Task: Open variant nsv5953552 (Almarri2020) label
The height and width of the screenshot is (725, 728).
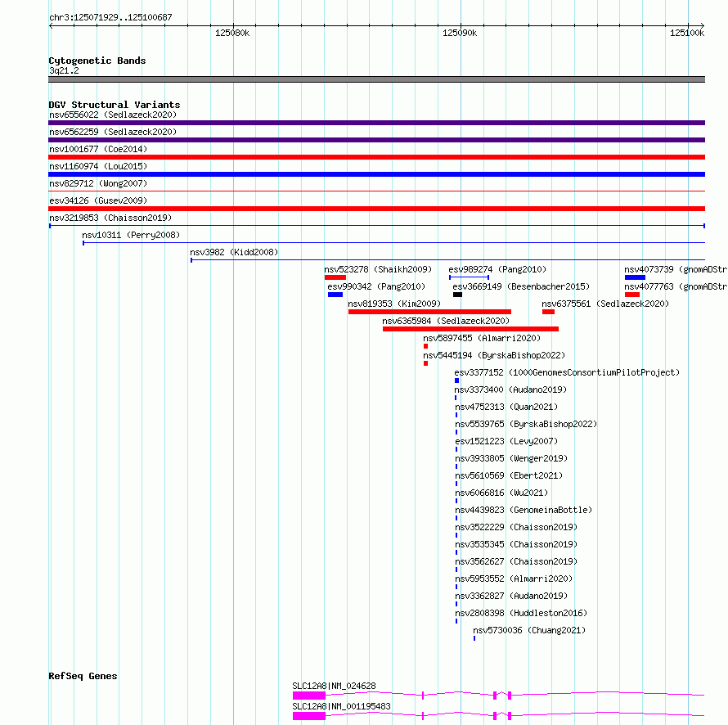Action: tap(514, 579)
